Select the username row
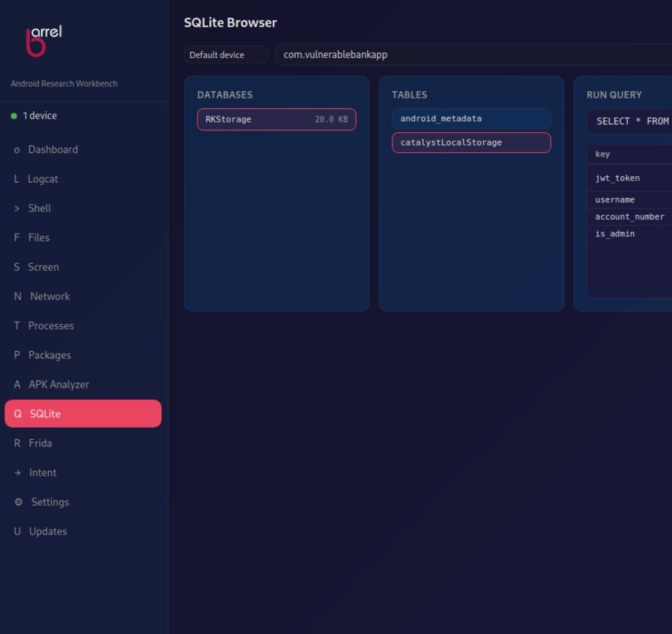 [x=629, y=200]
